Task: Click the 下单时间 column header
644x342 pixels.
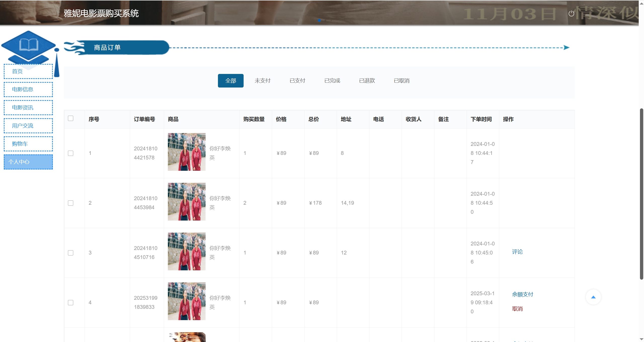Action: click(481, 119)
